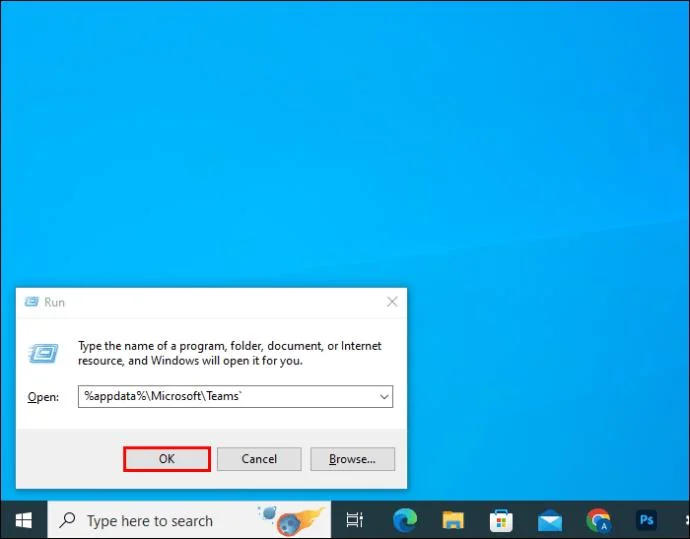Click the taskbar search box
The width and height of the screenshot is (690, 539).
click(189, 520)
